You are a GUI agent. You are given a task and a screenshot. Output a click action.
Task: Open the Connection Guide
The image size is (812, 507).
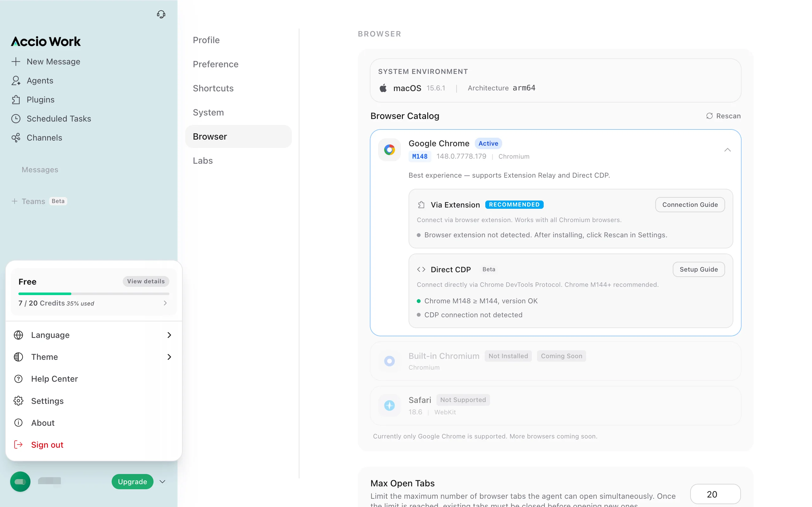[x=690, y=205]
